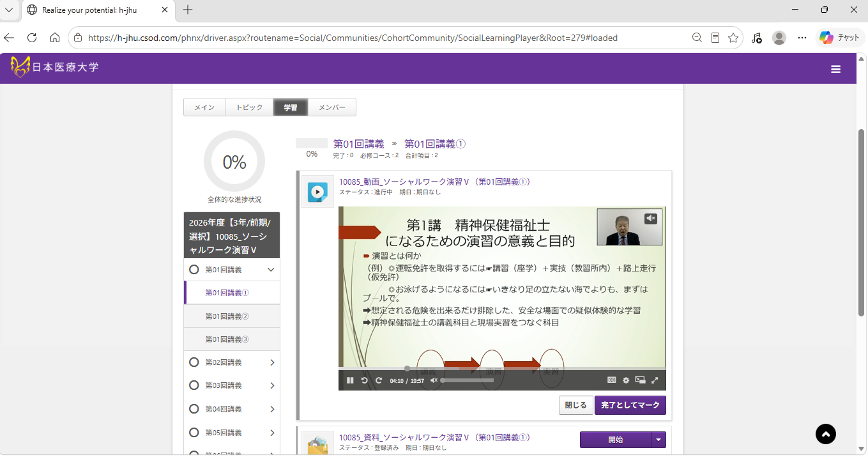Open the video player settings gear
This screenshot has height=457, width=868.
pos(626,380)
